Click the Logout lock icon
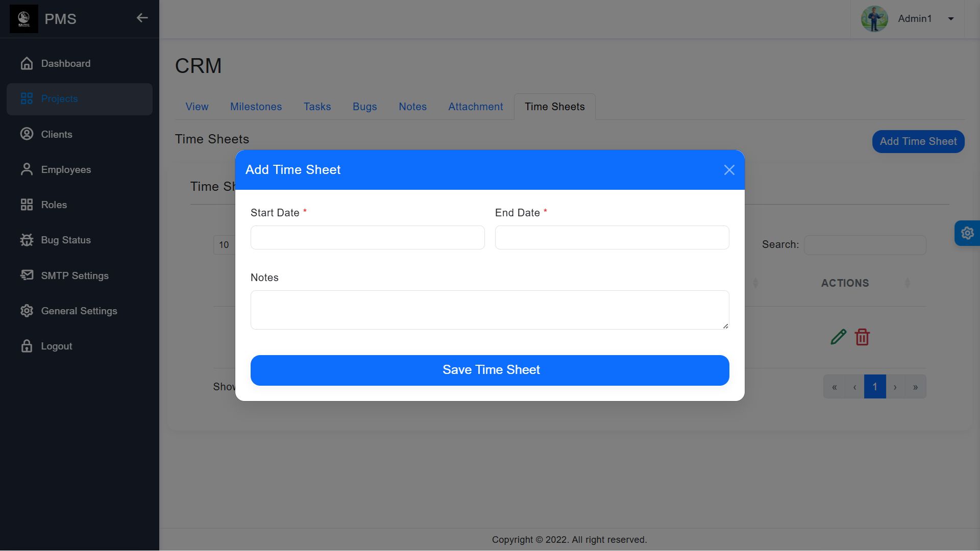980x551 pixels. (x=27, y=346)
